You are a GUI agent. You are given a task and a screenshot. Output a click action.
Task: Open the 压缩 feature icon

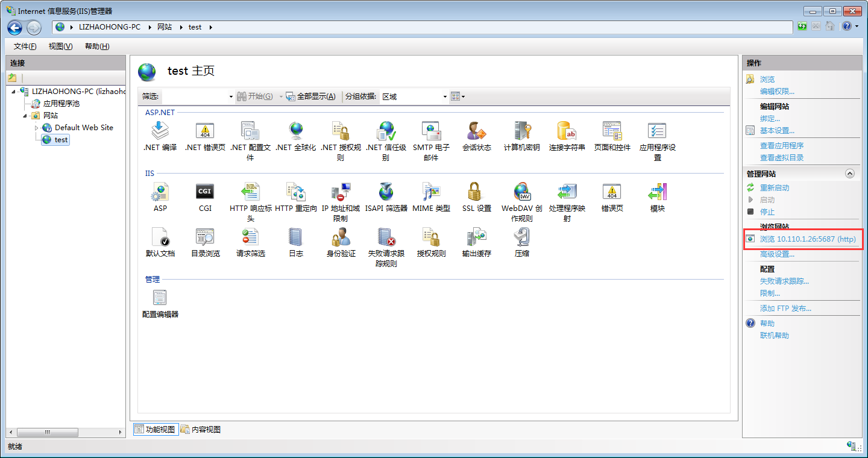pyautogui.click(x=521, y=237)
